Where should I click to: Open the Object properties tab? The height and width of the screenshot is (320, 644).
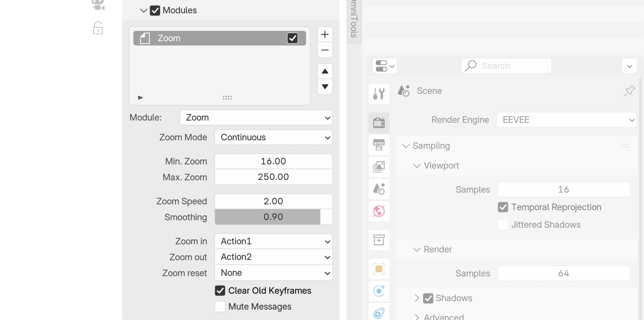(x=379, y=269)
